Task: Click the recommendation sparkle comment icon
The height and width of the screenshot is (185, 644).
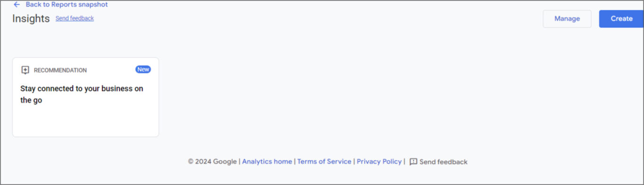Action: pyautogui.click(x=25, y=70)
